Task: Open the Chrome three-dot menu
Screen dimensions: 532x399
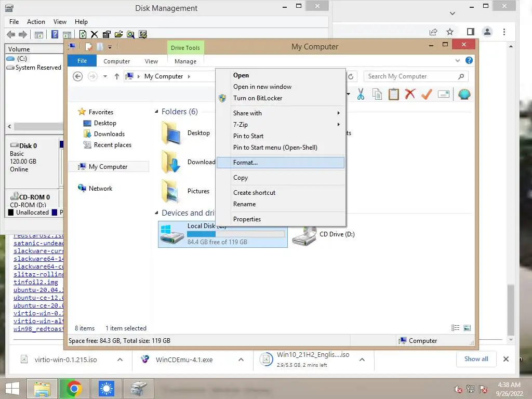Action: coord(504,32)
